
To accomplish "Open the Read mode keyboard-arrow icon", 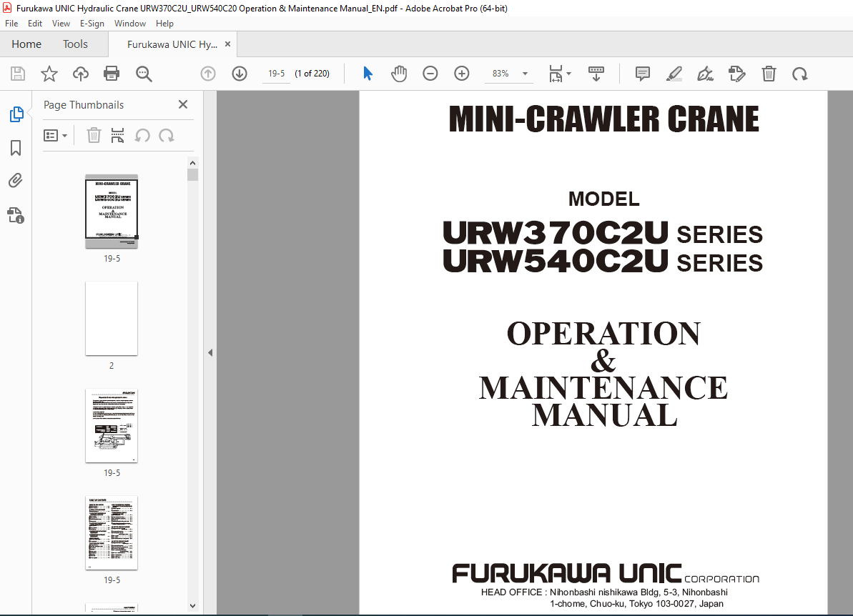I will tap(596, 74).
